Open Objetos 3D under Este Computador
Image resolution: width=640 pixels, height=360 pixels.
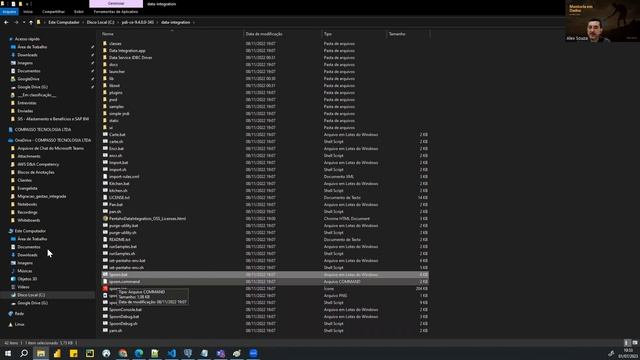27,279
